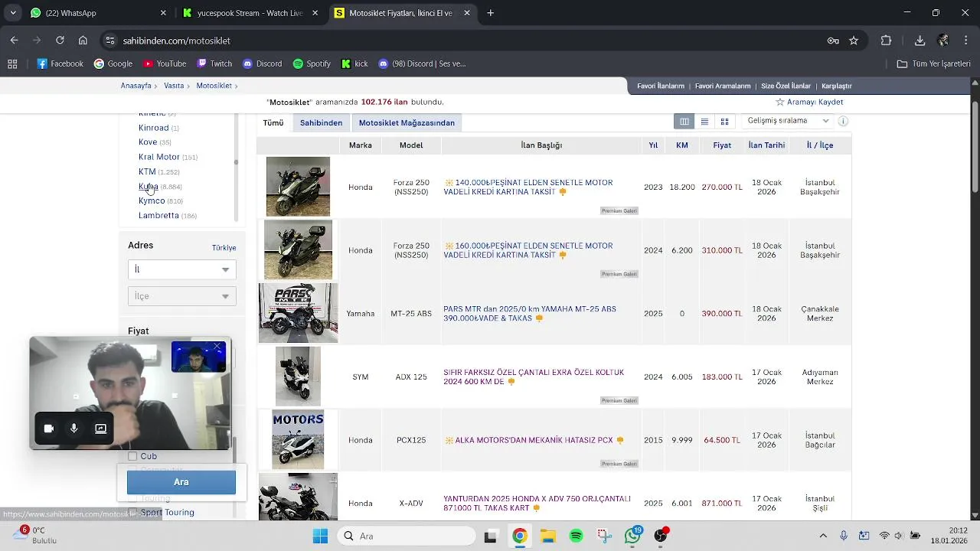The width and height of the screenshot is (980, 551).
Task: Open the Gelişmiş sıralama sort dropdown
Action: [x=788, y=121]
